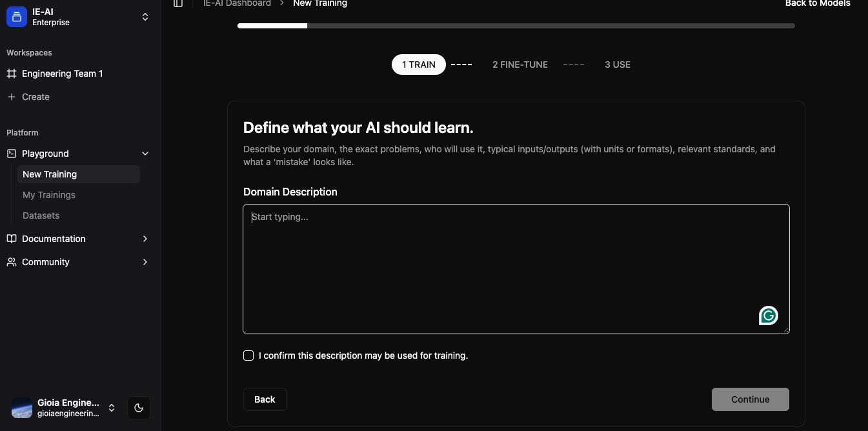Enable the training description confirmation checkbox
Viewport: 868px width, 431px height.
coord(248,356)
